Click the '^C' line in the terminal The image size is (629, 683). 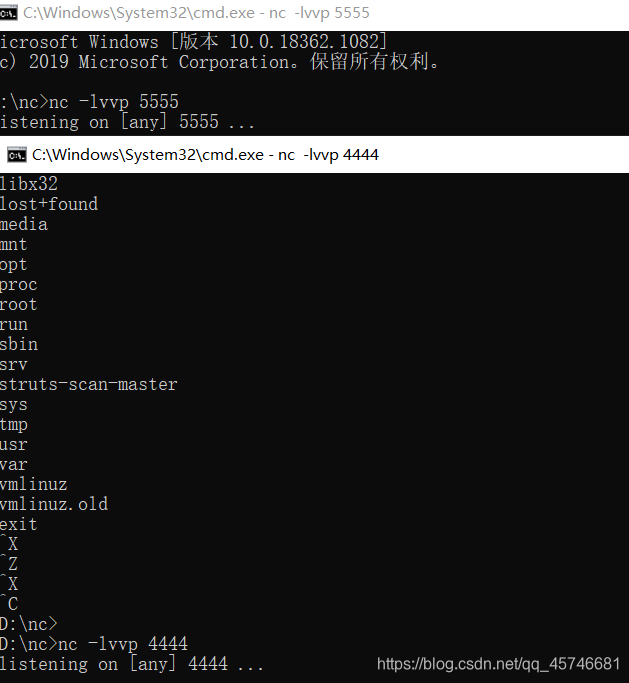9,604
